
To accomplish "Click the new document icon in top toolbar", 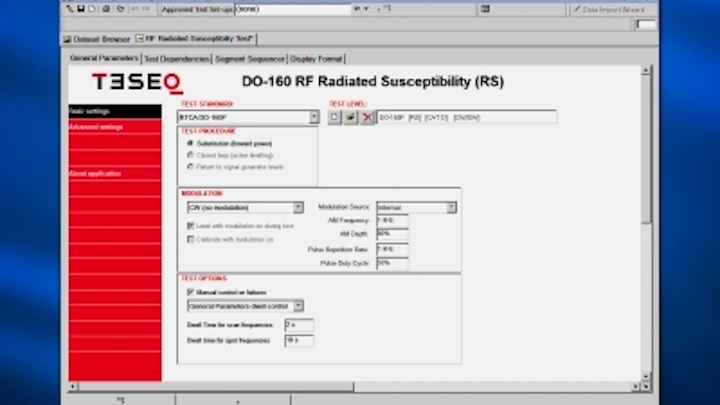I will tap(92, 9).
